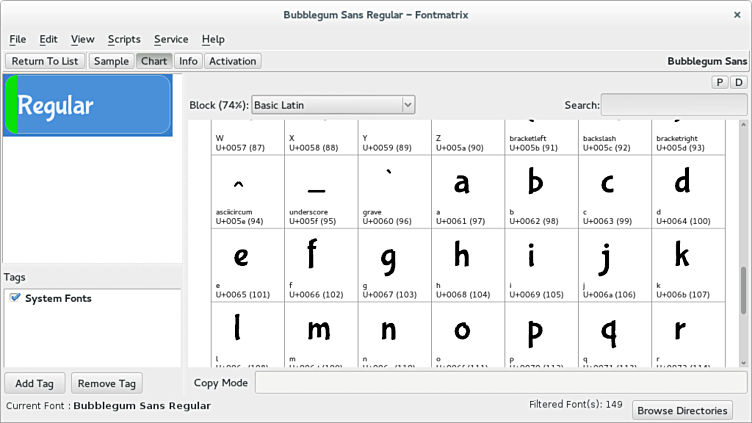The height and width of the screenshot is (423, 752).
Task: Open the Scripts menu
Action: coord(124,39)
